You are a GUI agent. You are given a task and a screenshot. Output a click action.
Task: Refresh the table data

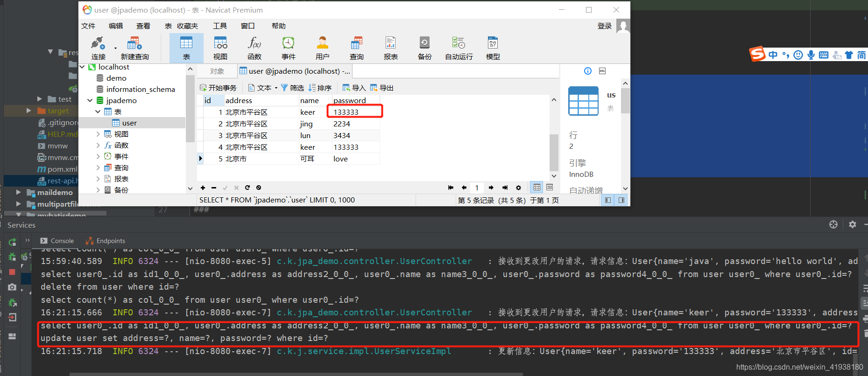(247, 188)
